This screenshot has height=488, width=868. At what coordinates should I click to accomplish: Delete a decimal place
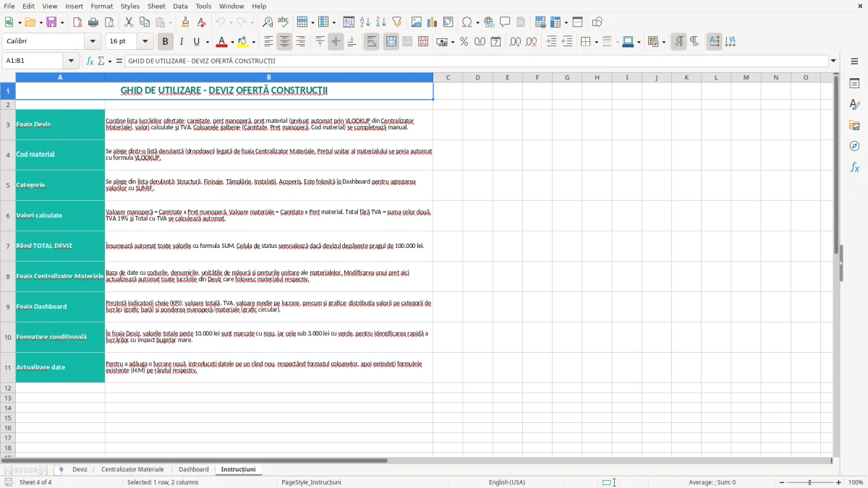click(x=531, y=42)
